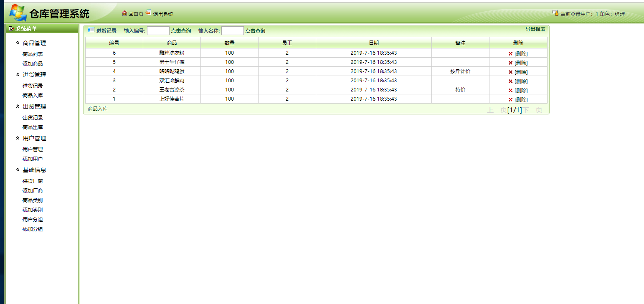
Task: Open 添加商品 in the sidebar
Action: tap(33, 64)
